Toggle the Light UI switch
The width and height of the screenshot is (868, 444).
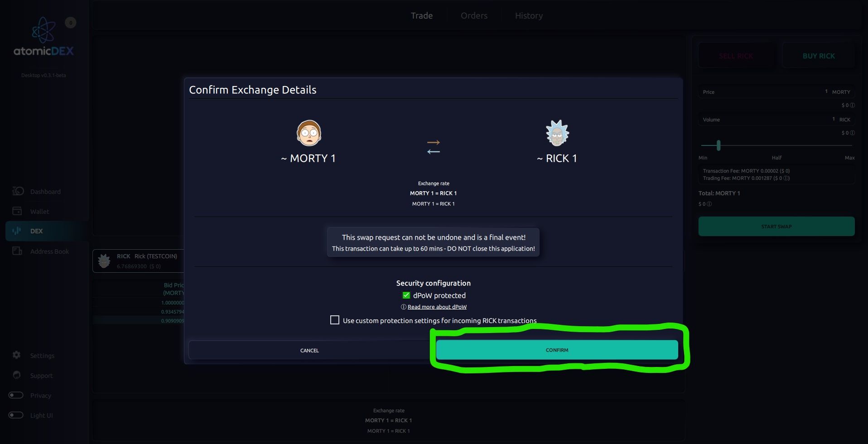pyautogui.click(x=16, y=415)
